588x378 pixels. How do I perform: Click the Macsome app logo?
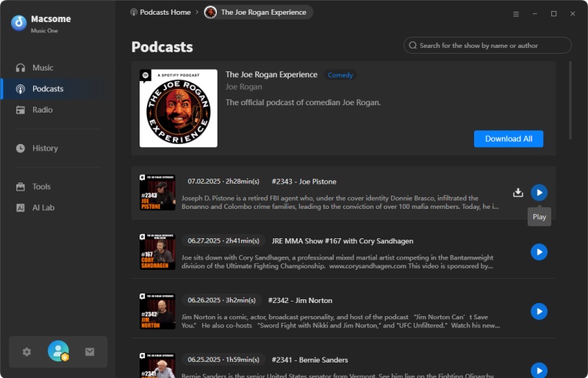pyautogui.click(x=19, y=23)
